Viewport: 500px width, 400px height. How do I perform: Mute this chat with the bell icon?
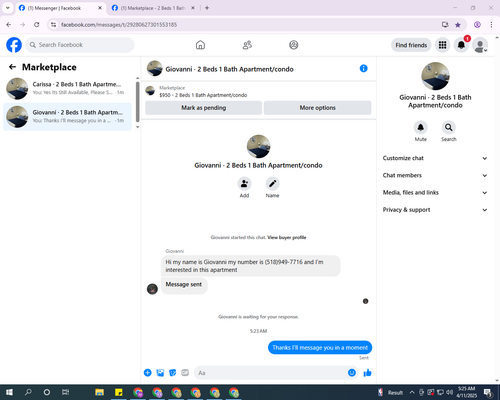tap(421, 127)
